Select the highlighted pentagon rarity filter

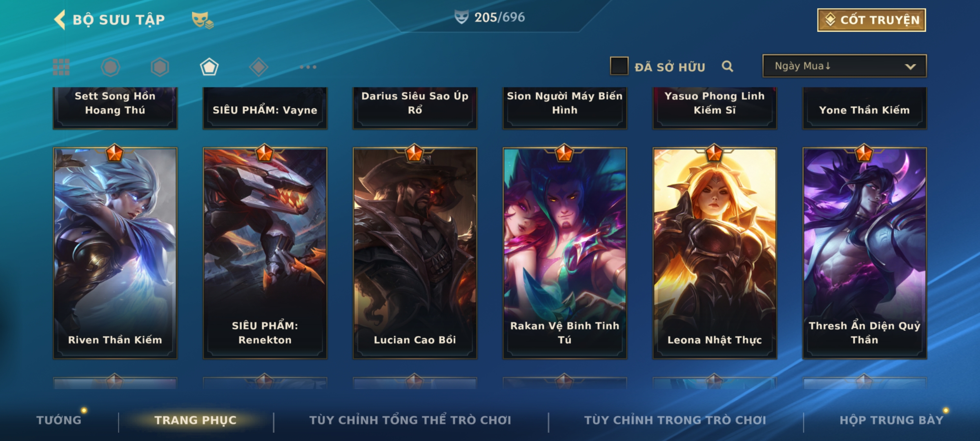click(x=209, y=67)
